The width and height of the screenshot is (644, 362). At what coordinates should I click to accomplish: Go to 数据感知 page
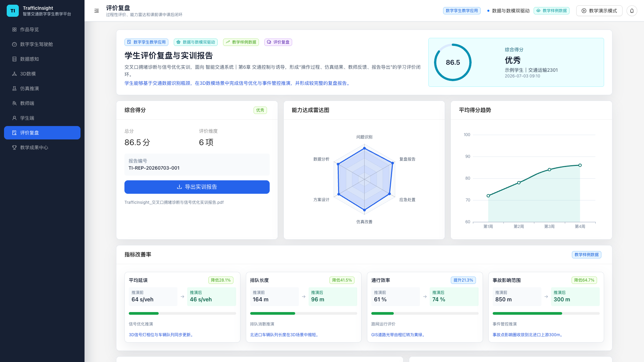(42, 59)
